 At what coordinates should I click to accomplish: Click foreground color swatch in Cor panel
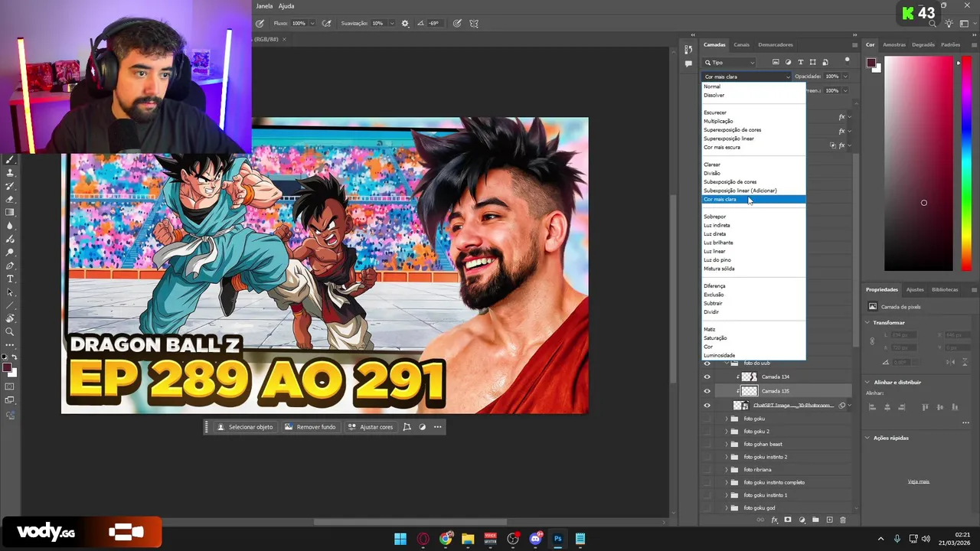point(871,64)
